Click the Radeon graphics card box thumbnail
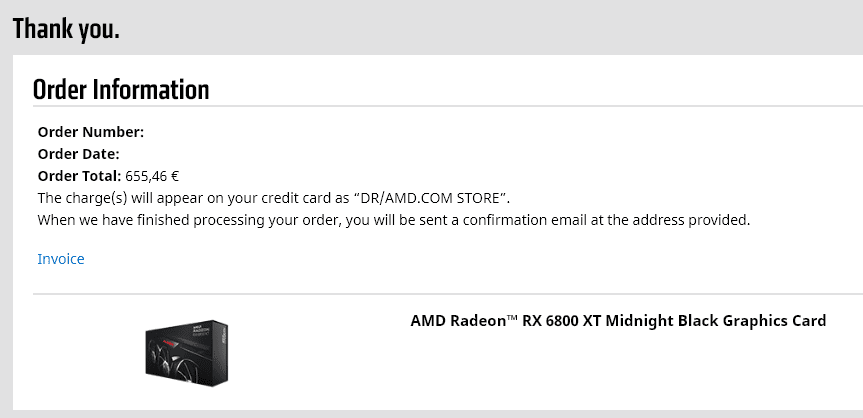This screenshot has height=418, width=863. click(x=185, y=352)
